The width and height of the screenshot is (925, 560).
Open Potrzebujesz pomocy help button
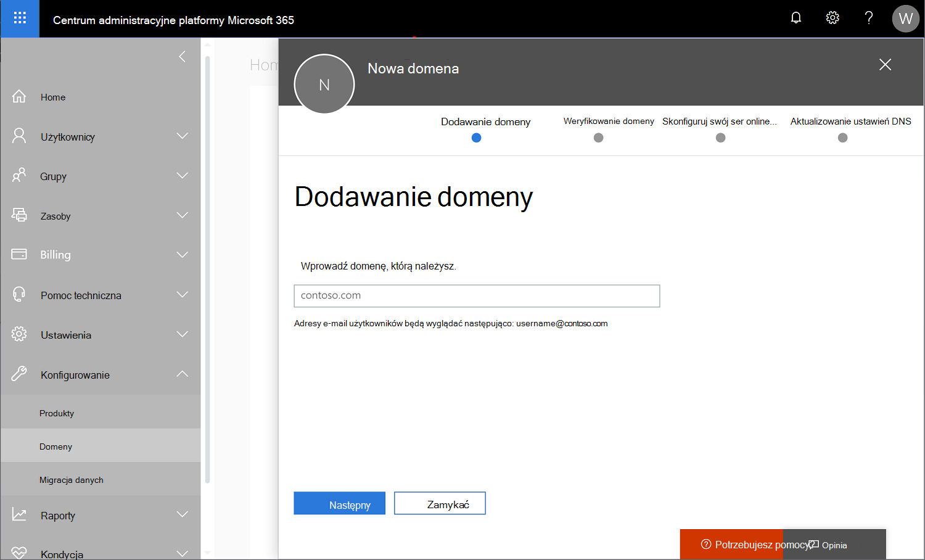click(x=731, y=545)
